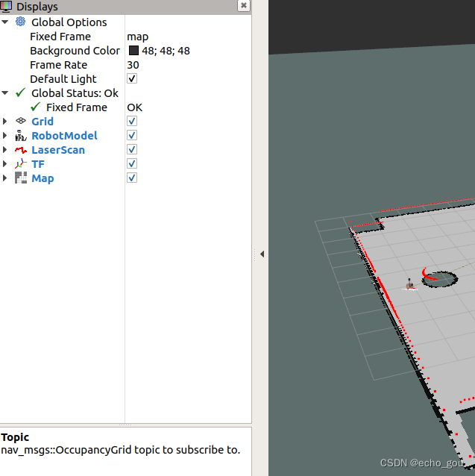Edit the Frame Rate value 30

coord(133,65)
